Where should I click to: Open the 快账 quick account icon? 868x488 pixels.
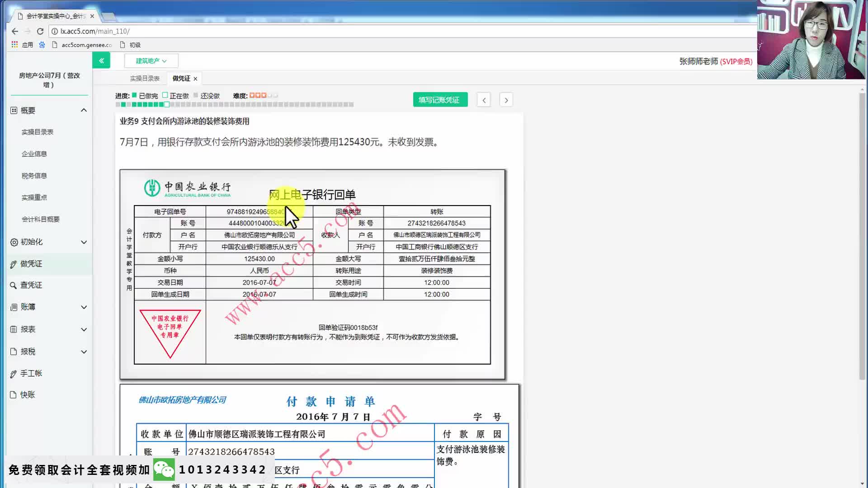pyautogui.click(x=14, y=394)
